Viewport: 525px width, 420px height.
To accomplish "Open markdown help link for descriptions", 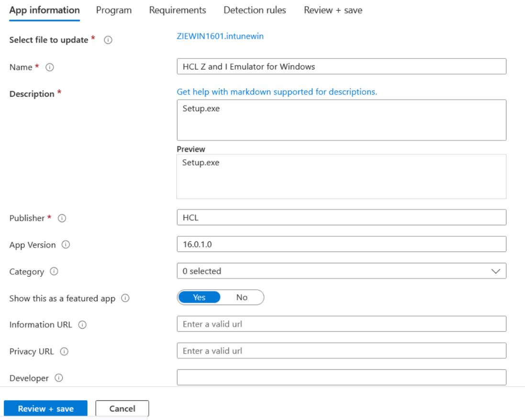I will click(277, 91).
